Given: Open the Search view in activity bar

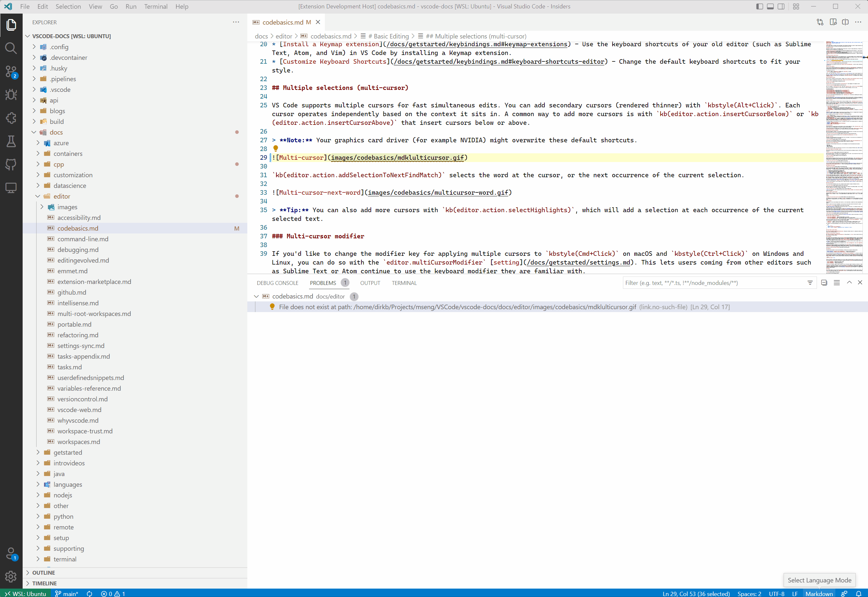Looking at the screenshot, I should pyautogui.click(x=11, y=48).
